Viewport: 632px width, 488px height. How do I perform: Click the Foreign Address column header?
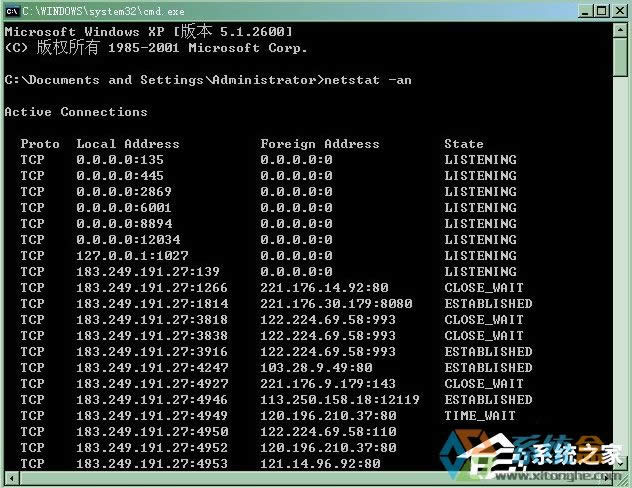click(x=320, y=144)
